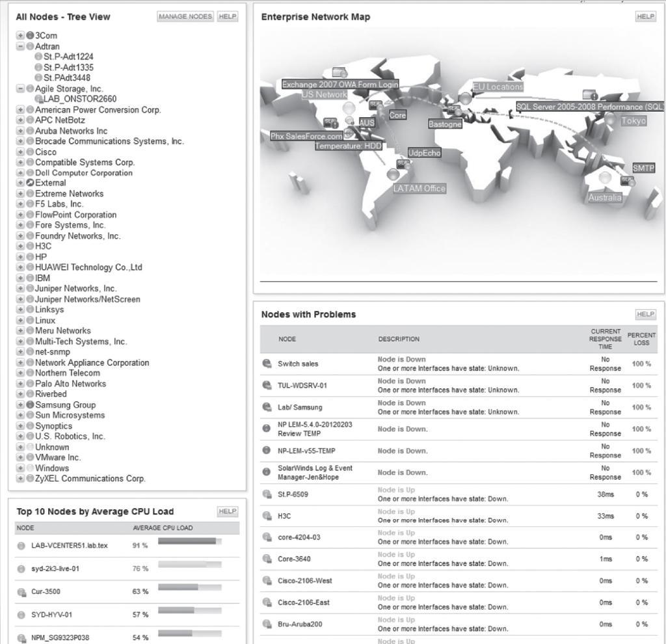
Task: Expand the 3Com tree group
Action: (20, 35)
